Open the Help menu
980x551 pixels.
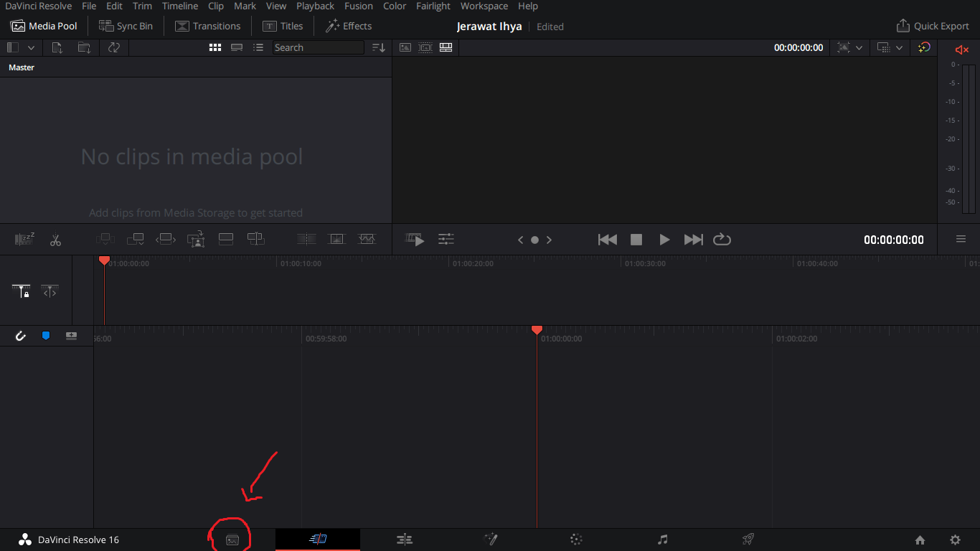click(528, 6)
